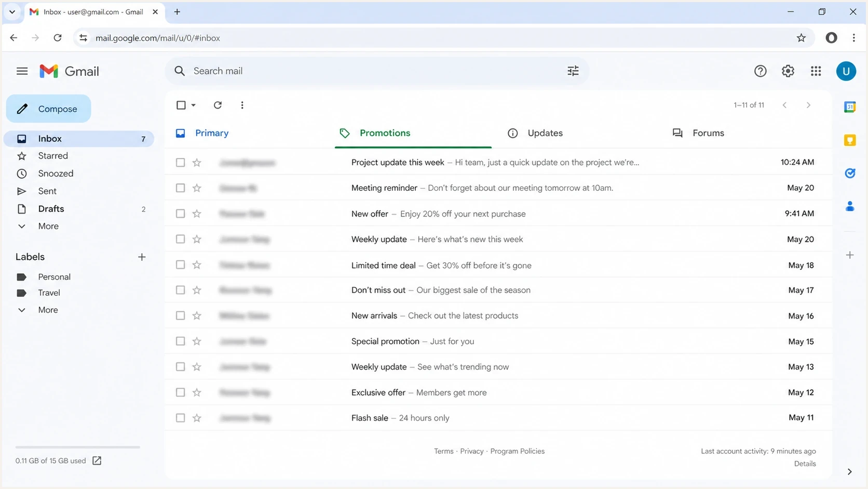868x489 pixels.
Task: Open Google Calendar side panel
Action: (x=849, y=107)
